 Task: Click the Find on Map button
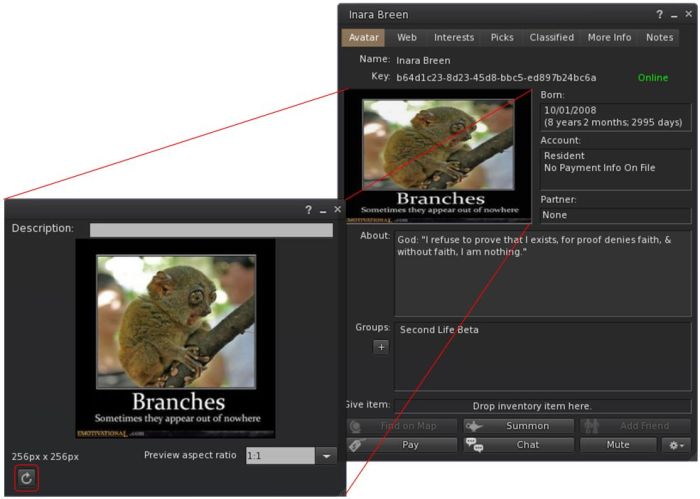point(402,426)
